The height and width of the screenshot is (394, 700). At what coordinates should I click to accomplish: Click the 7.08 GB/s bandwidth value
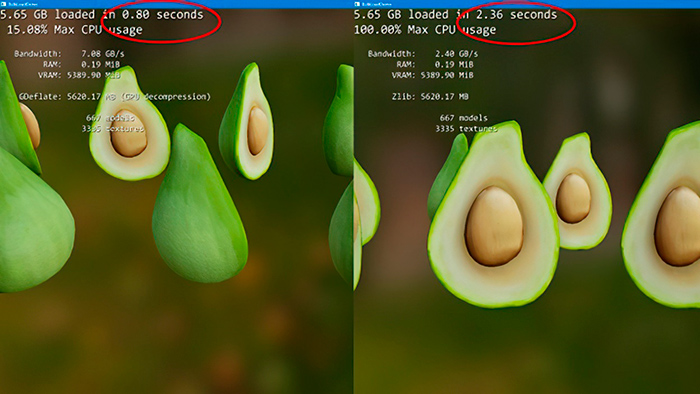(x=103, y=54)
